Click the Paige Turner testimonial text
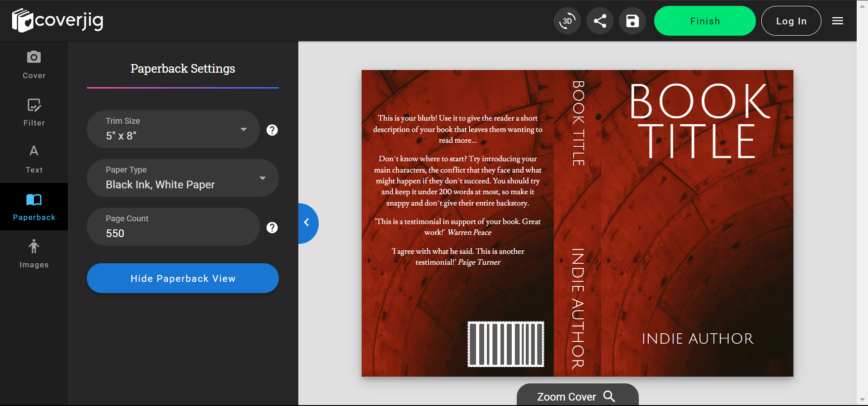868x406 pixels. 458,257
